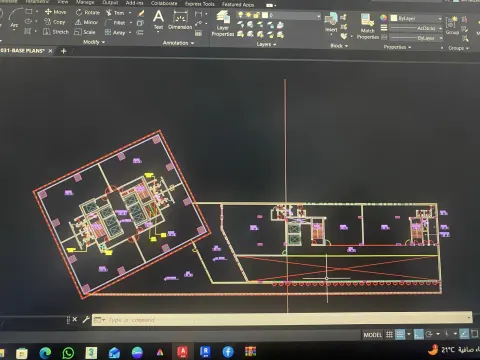Open the ByLayer object color dropdown

[x=416, y=18]
